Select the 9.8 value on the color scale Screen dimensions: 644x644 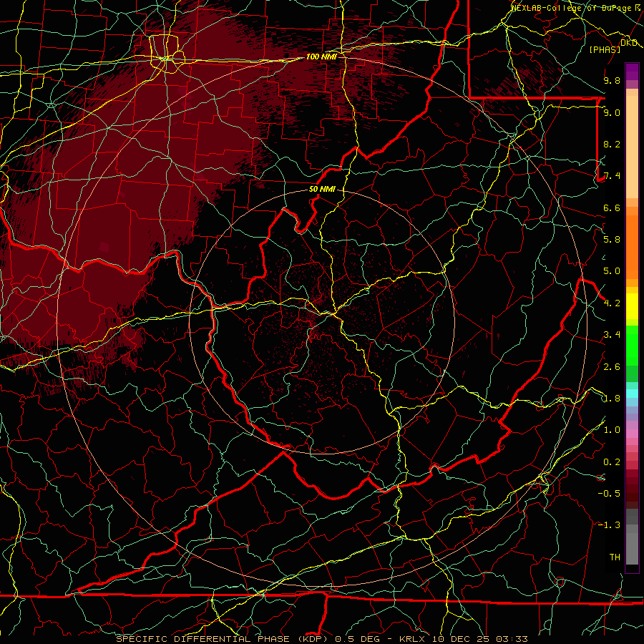612,80
